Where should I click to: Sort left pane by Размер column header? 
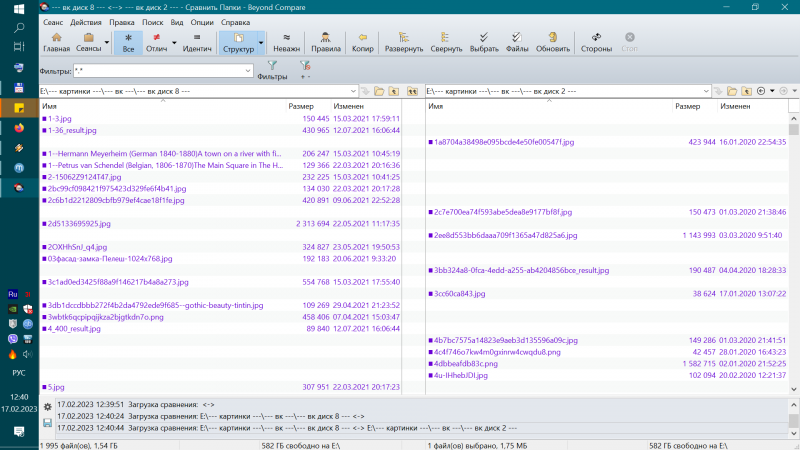[x=300, y=105]
